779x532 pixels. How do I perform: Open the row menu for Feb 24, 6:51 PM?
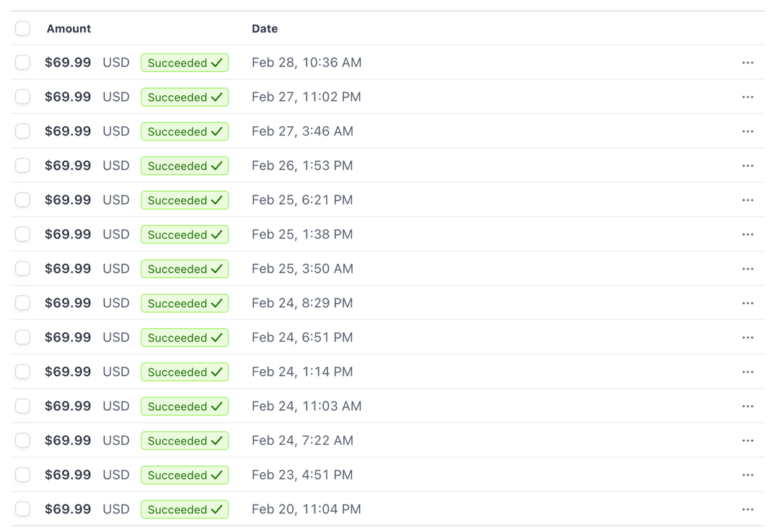(748, 337)
